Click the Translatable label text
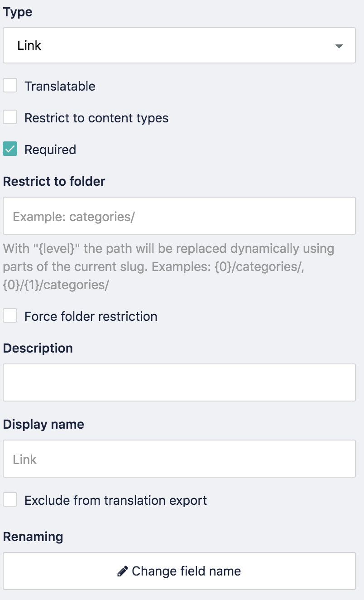The height and width of the screenshot is (600, 364). 60,86
